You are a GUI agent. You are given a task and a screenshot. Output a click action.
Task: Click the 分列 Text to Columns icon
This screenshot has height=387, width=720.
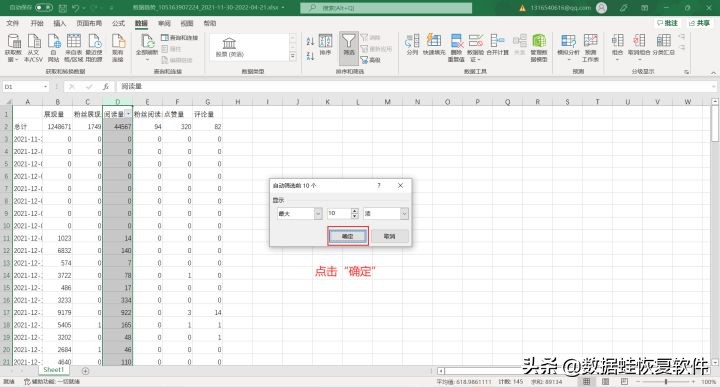click(x=412, y=45)
